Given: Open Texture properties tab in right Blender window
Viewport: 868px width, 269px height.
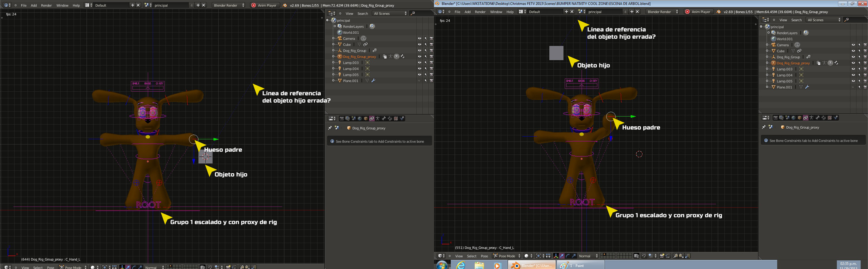Looking at the screenshot, I should [x=829, y=118].
